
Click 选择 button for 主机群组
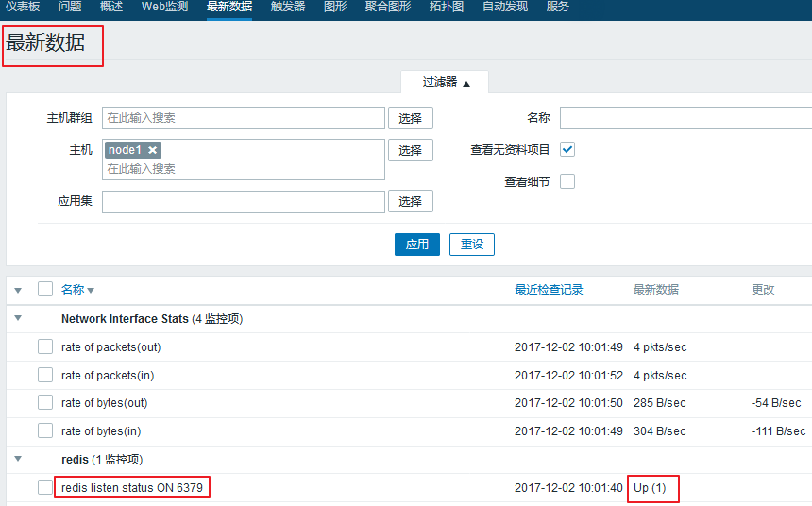(x=410, y=118)
